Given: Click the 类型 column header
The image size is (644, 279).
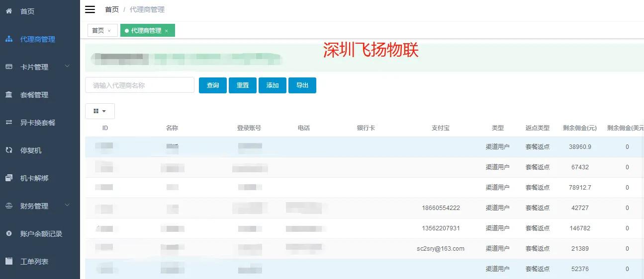Looking at the screenshot, I should click(498, 128).
